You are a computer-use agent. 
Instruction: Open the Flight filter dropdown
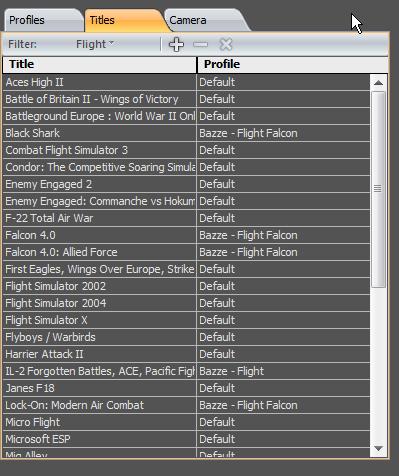point(95,44)
